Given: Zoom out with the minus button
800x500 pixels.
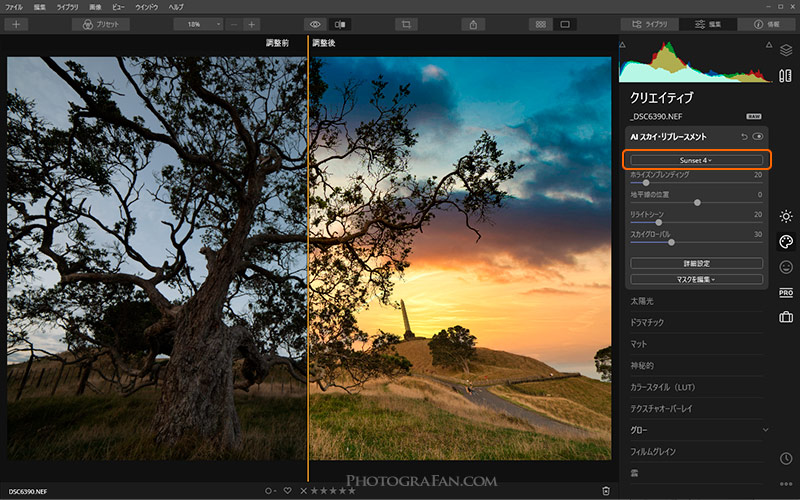Looking at the screenshot, I should 234,24.
